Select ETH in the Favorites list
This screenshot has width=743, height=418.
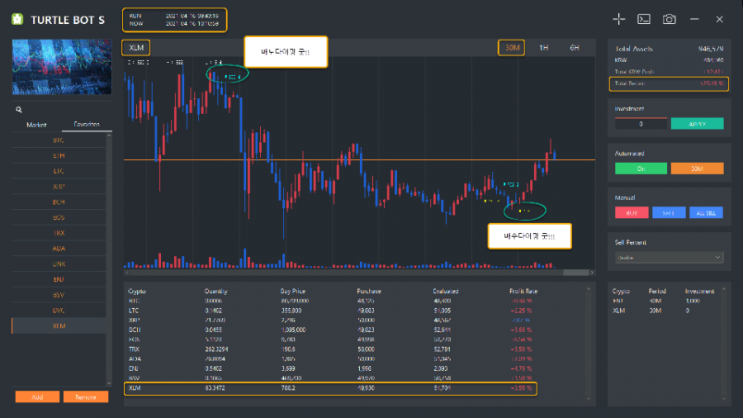[x=59, y=155]
